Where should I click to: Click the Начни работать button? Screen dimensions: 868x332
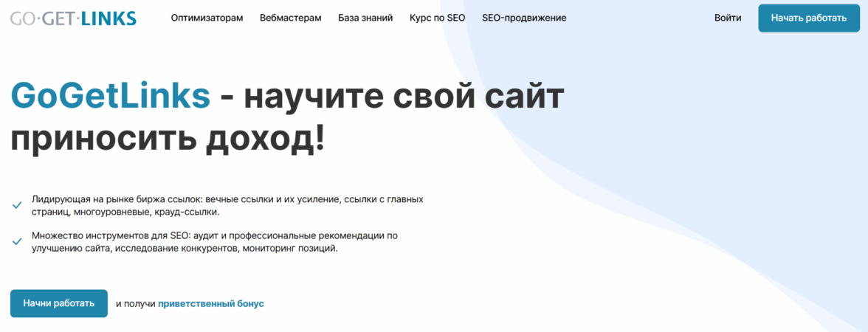point(59,303)
